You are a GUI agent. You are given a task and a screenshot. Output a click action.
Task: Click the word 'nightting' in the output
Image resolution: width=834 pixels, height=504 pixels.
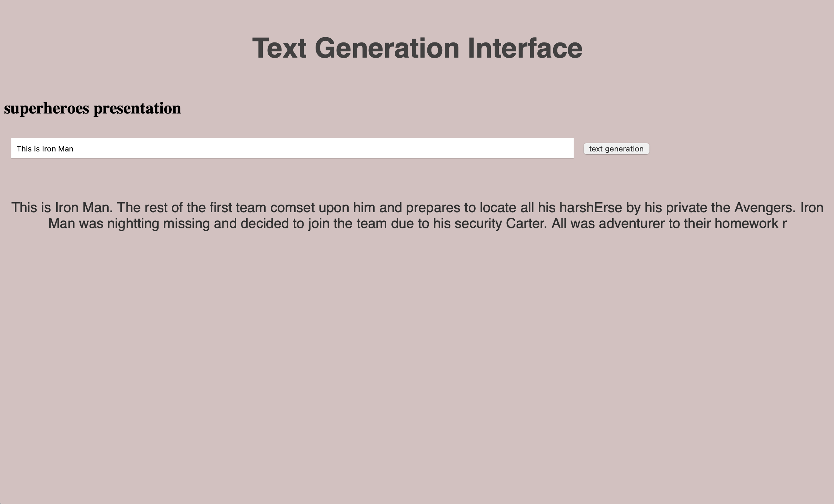pyautogui.click(x=133, y=224)
